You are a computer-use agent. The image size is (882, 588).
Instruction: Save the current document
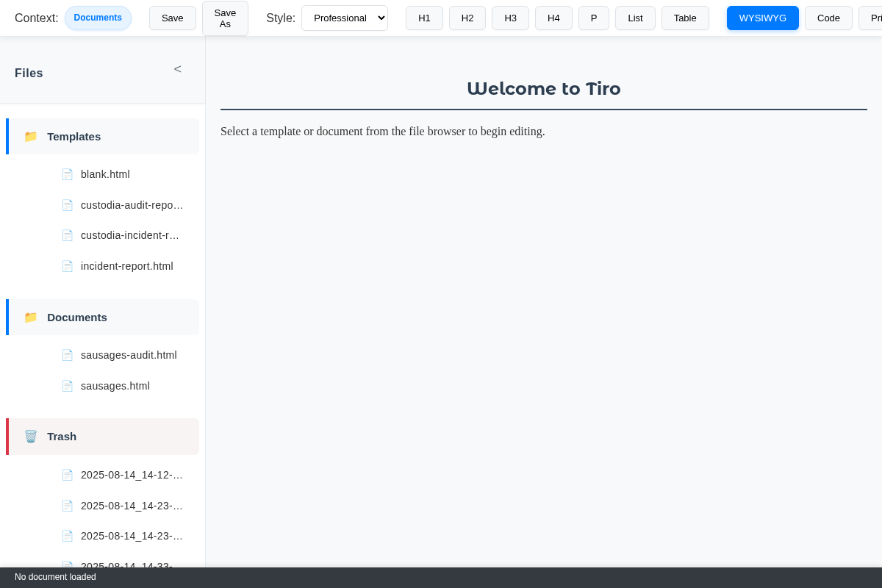172,17
